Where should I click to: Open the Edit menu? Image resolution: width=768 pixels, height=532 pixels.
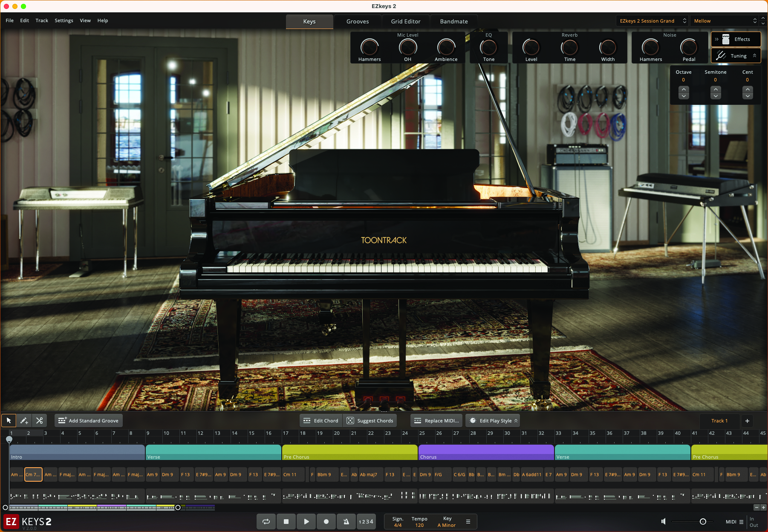(25, 20)
